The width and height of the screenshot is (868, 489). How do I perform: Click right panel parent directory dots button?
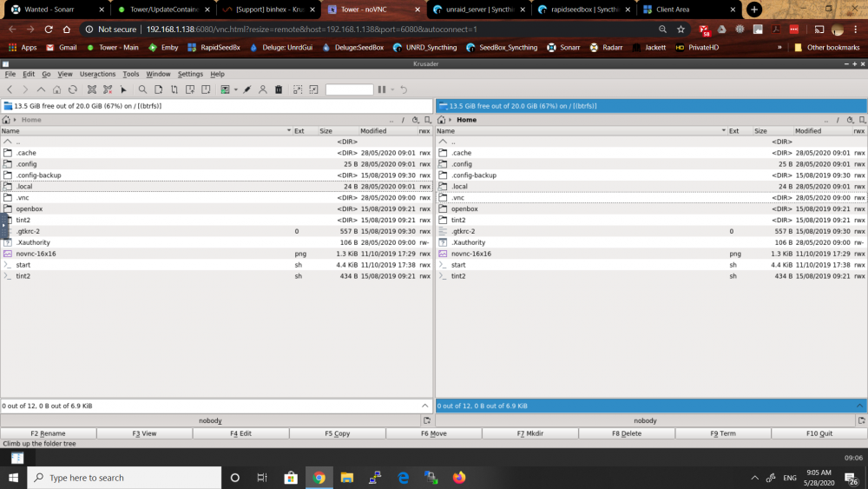[x=826, y=120]
